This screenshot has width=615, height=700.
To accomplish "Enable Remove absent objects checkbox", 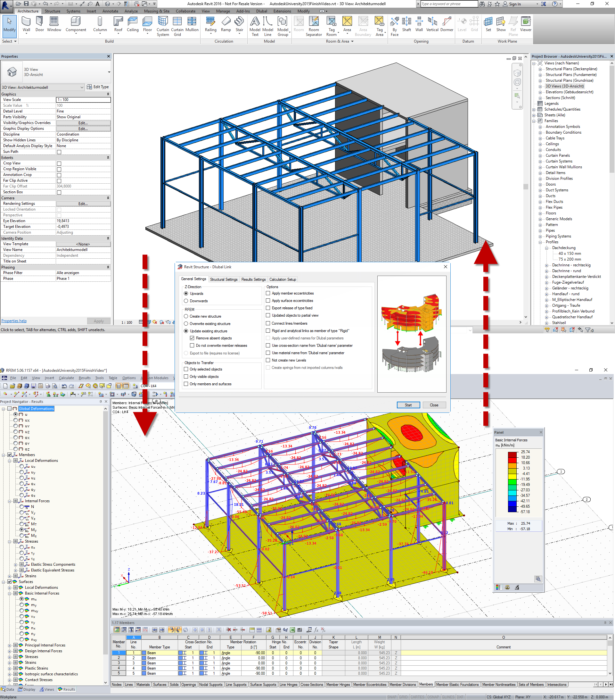I will click(192, 338).
